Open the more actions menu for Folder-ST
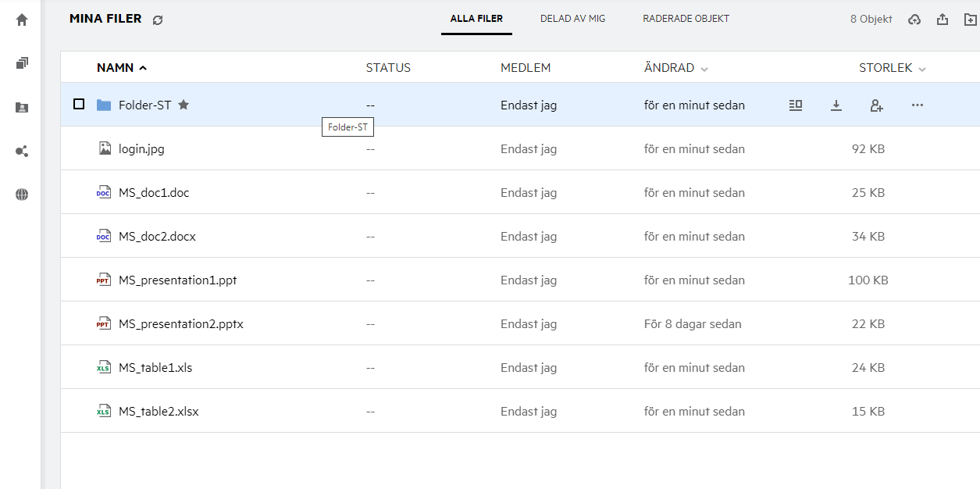The width and height of the screenshot is (980, 489). (x=918, y=105)
